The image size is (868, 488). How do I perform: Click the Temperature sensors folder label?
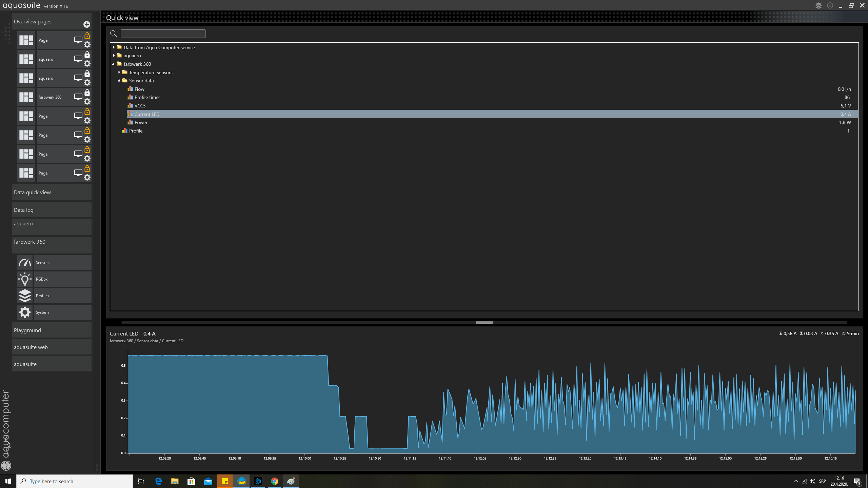tap(151, 73)
